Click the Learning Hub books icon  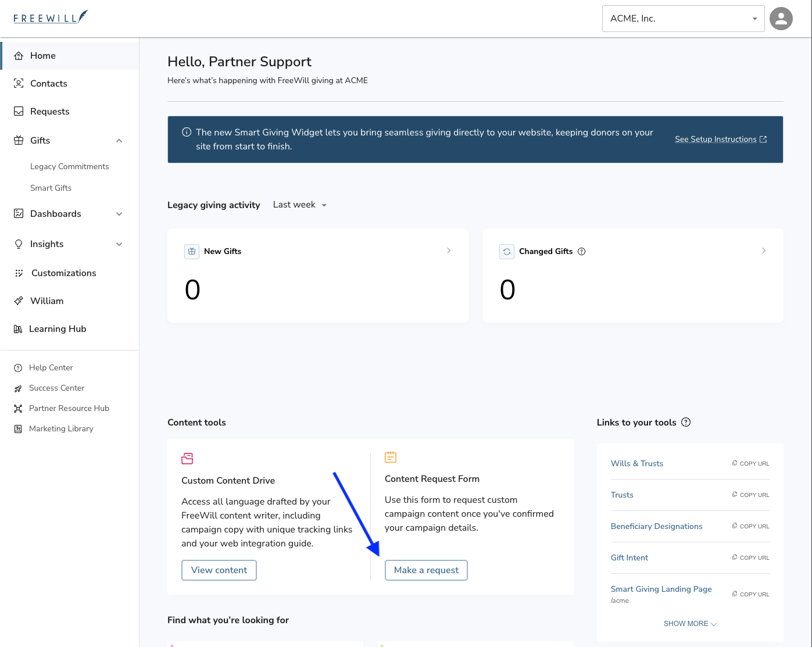(18, 329)
